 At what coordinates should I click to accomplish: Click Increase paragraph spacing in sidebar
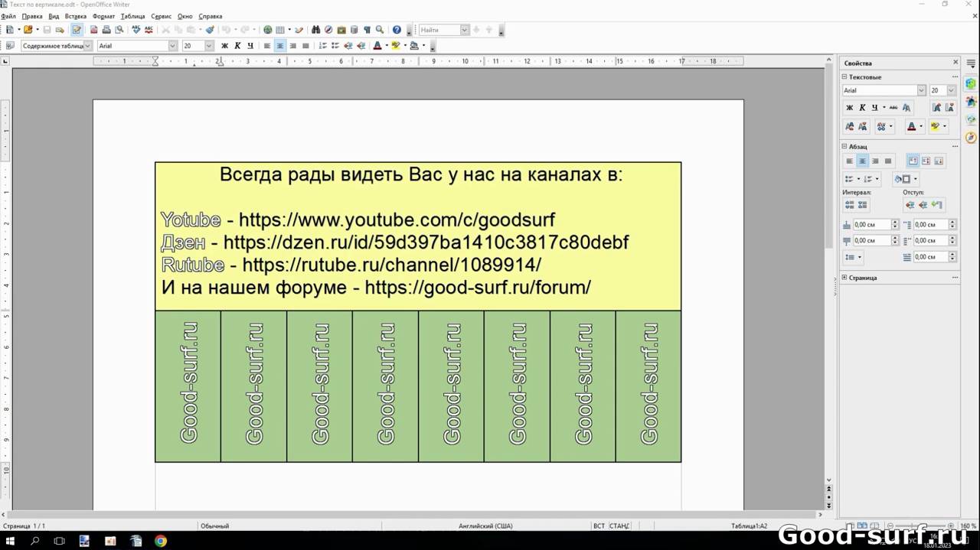pos(849,204)
